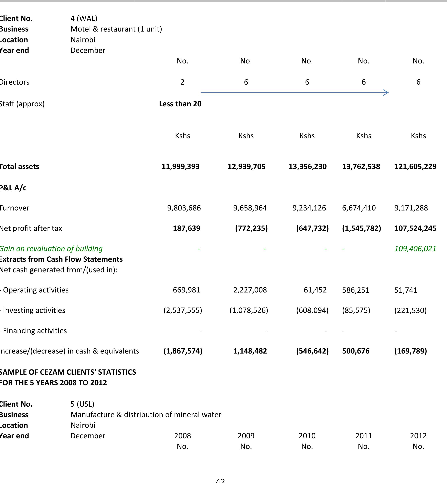This screenshot has height=483, width=448.
Task: Select turnover figure 6,674,410
Action: point(359,208)
